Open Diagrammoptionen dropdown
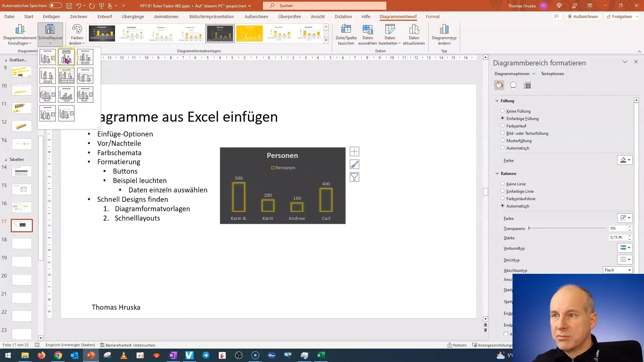The height and width of the screenshot is (362, 644). coord(515,73)
